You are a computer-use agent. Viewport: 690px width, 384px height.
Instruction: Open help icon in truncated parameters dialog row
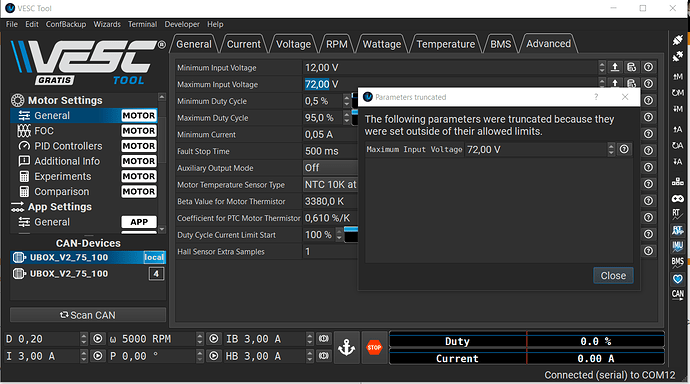(x=624, y=149)
